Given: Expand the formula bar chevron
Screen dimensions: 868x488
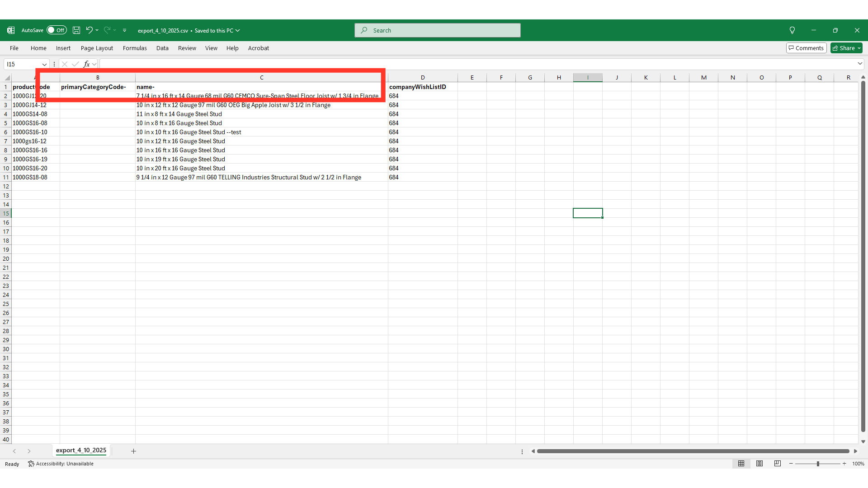Looking at the screenshot, I should tap(860, 64).
